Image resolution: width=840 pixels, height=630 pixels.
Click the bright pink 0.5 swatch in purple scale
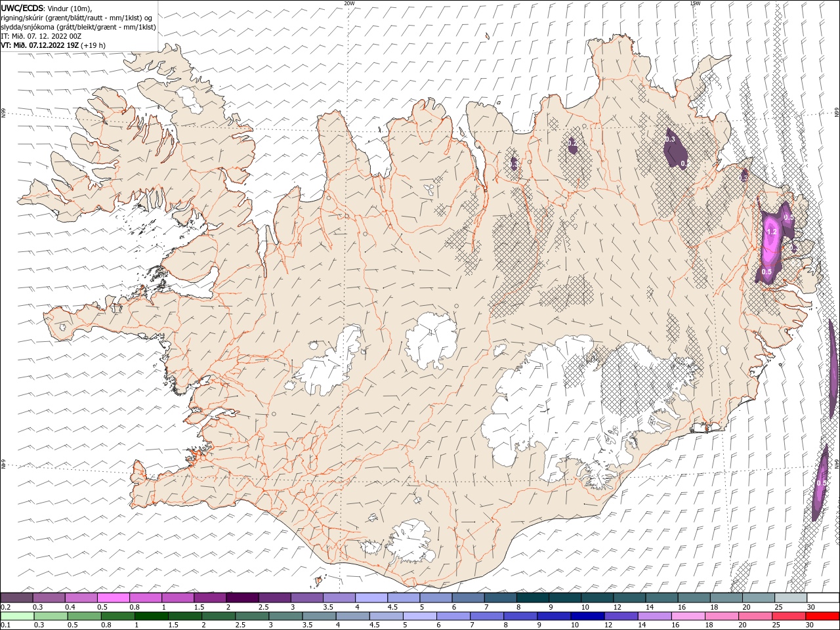[x=114, y=598]
